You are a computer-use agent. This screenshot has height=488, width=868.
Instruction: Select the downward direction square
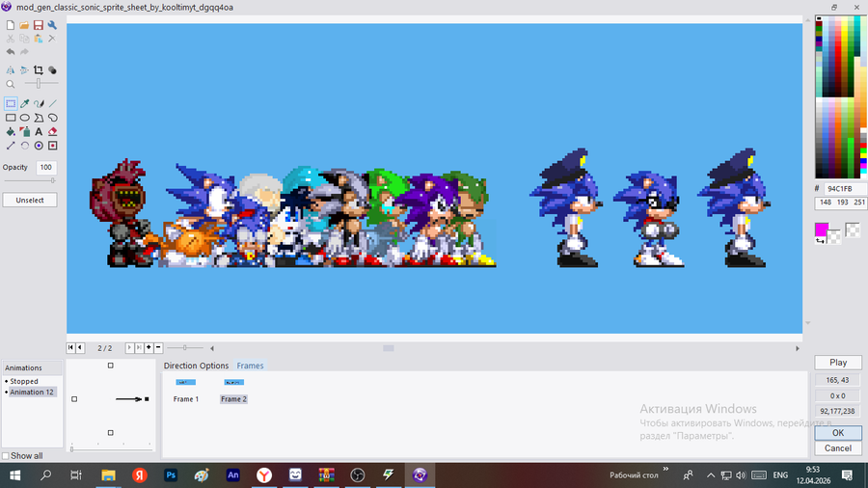click(110, 433)
